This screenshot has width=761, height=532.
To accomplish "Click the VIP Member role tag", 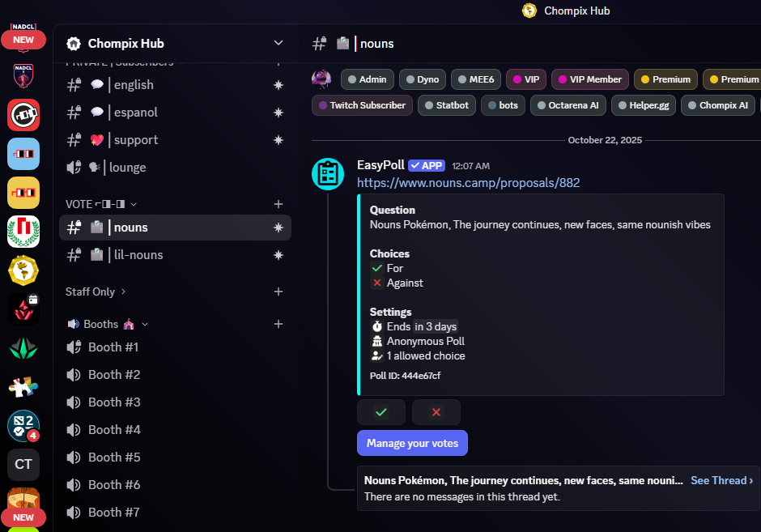I will click(590, 79).
